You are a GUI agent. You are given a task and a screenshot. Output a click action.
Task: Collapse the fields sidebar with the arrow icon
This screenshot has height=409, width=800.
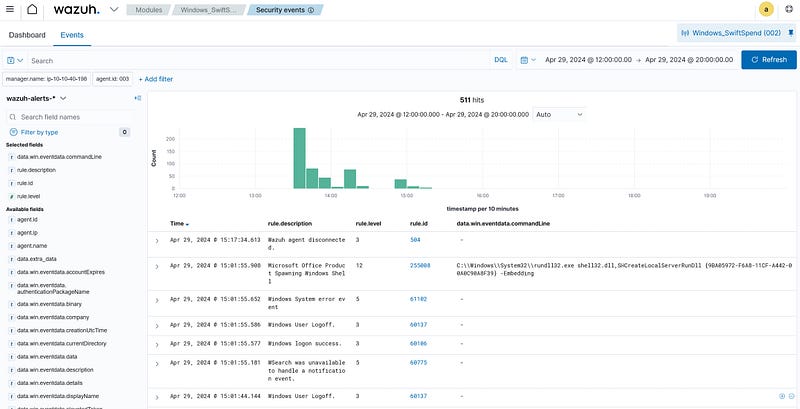[137, 98]
